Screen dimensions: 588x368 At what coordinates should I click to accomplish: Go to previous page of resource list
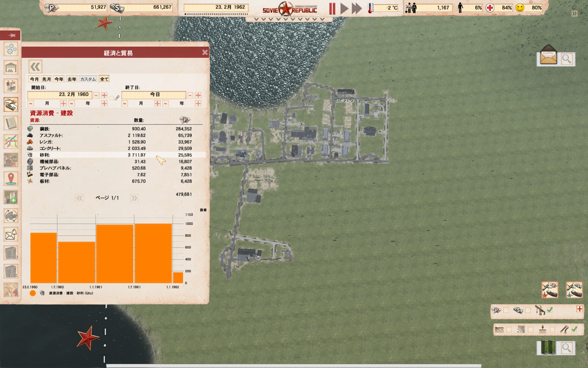click(80, 198)
